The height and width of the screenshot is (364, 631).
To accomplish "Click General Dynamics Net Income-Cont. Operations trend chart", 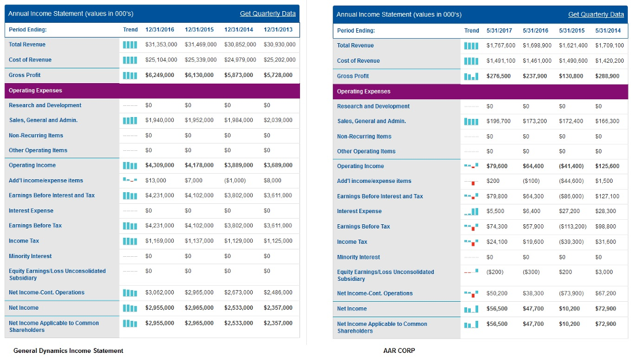I will click(x=130, y=293).
